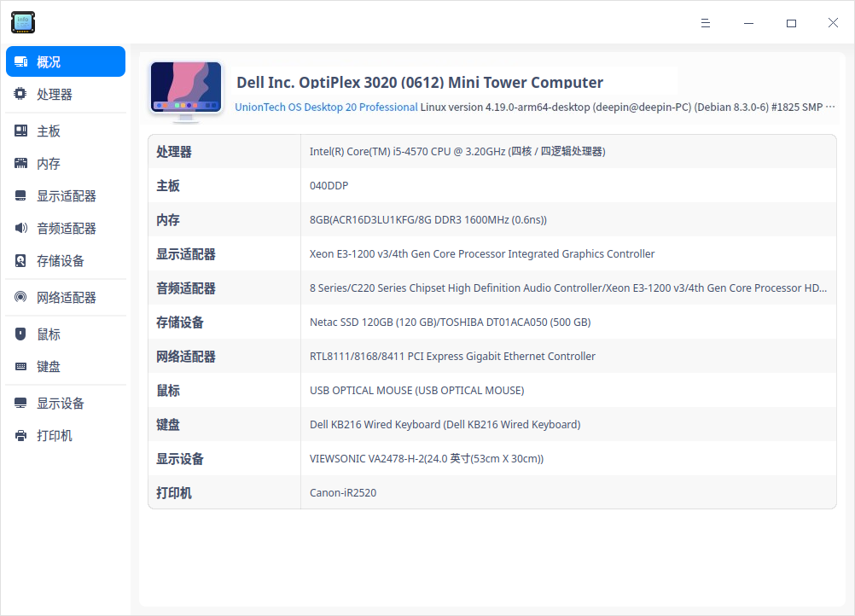Open 鼠标 in the sidebar
Image resolution: width=855 pixels, height=616 pixels.
66,334
